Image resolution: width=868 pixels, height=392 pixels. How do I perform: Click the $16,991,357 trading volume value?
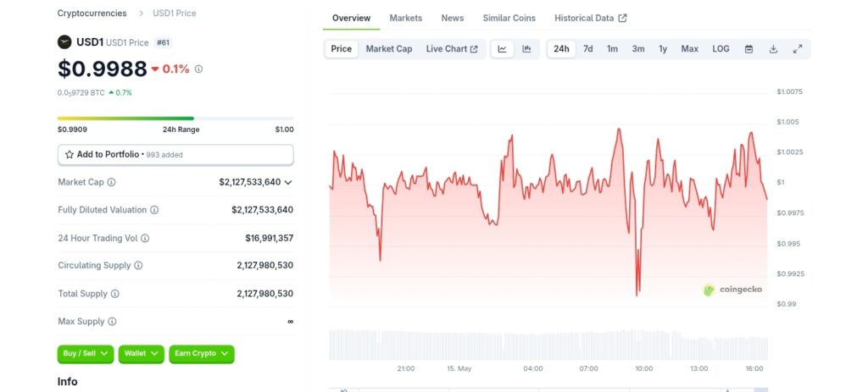point(269,238)
